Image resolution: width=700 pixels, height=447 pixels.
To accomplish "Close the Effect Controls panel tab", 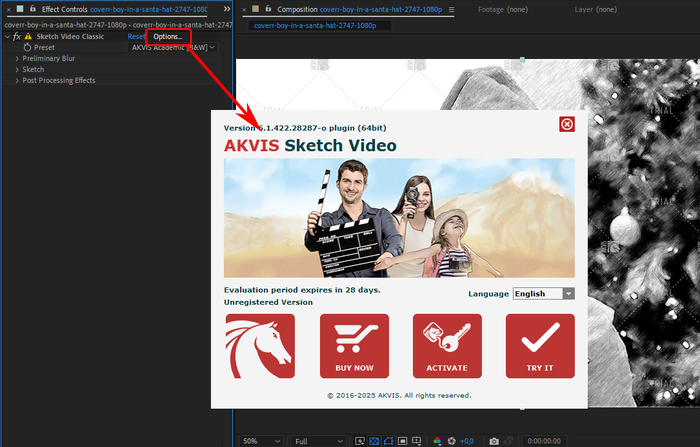I will (x=8, y=9).
